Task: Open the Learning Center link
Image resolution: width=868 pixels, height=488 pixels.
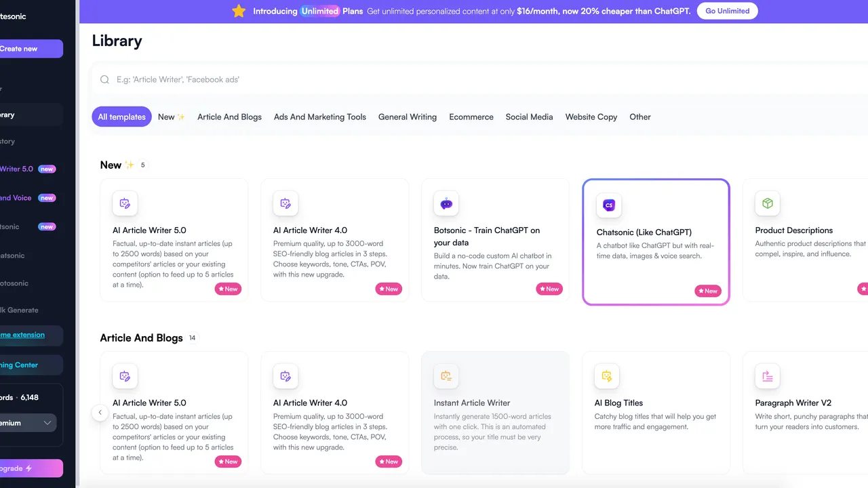Action: pyautogui.click(x=31, y=365)
